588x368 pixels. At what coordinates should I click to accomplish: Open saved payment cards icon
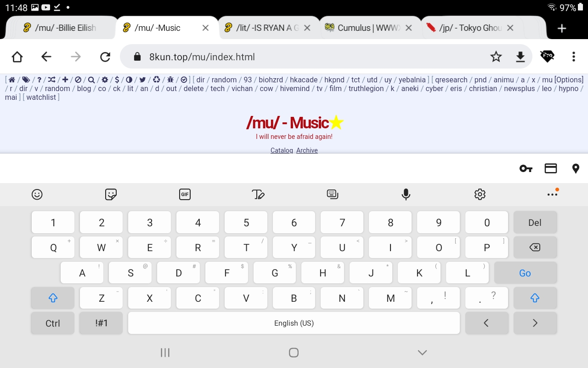[551, 168]
